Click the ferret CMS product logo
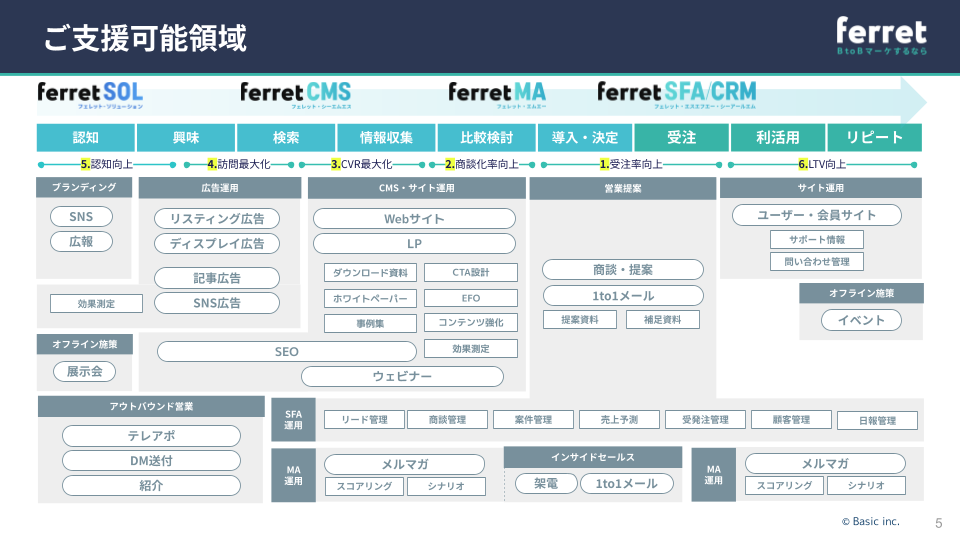This screenshot has height=540, width=960. (x=296, y=94)
